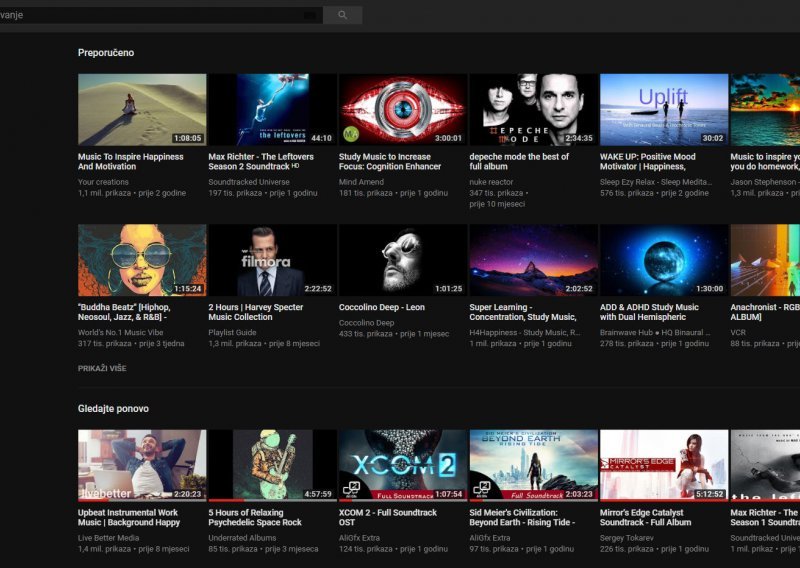This screenshot has height=568, width=800.
Task: Play the Mirror's Edge Catalyst Soundtrack thumbnail
Action: (x=663, y=465)
